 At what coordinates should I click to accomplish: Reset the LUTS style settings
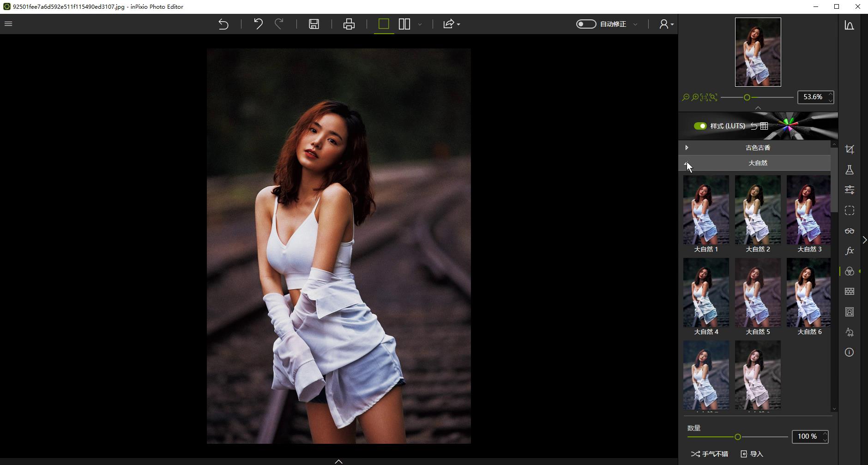[x=753, y=126]
